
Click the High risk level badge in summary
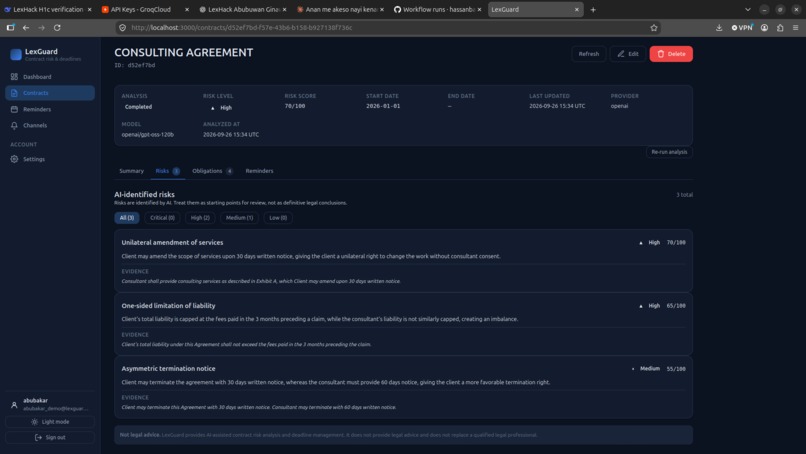[x=222, y=108]
